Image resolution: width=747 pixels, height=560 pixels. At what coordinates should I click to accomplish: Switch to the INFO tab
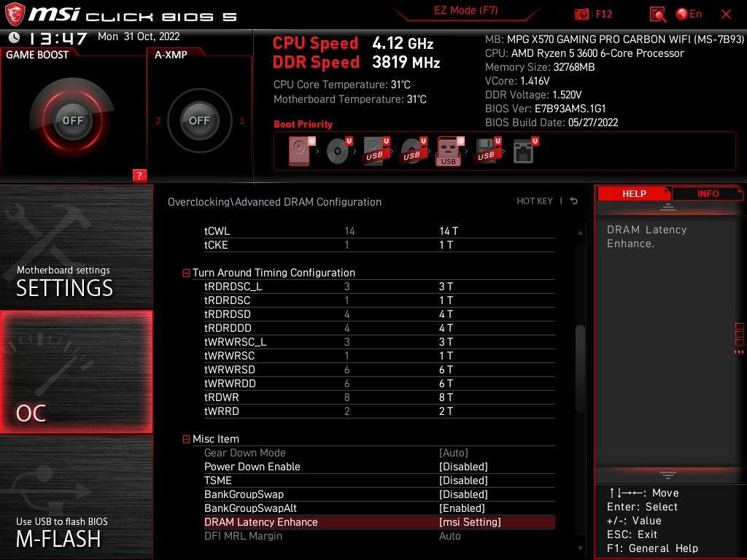tap(708, 193)
